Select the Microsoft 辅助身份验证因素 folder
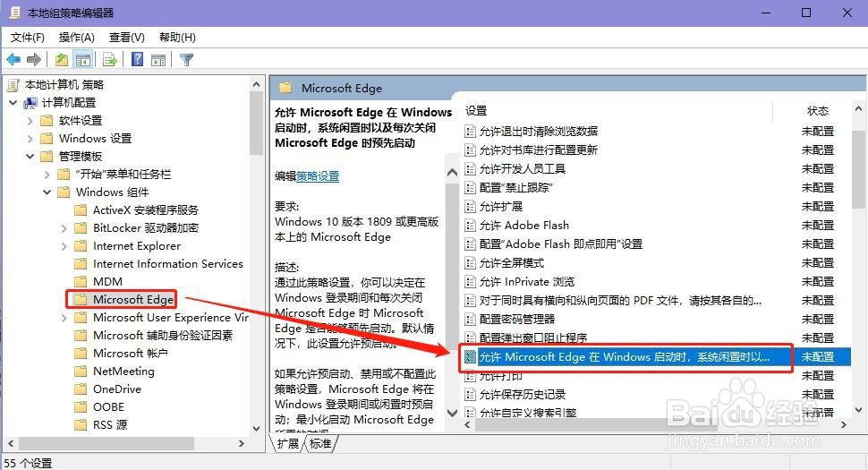This screenshot has height=470, width=868. coord(163,336)
